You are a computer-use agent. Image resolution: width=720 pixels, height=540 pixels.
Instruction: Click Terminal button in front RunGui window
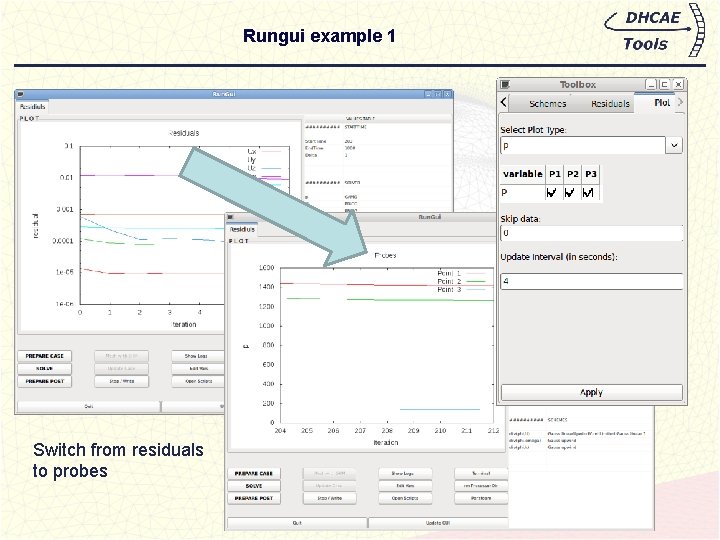pyautogui.click(x=481, y=473)
